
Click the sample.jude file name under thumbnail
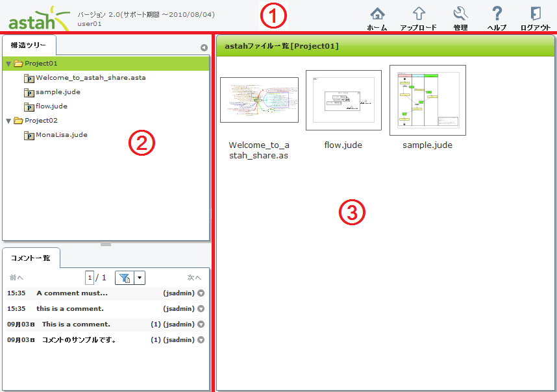(427, 145)
